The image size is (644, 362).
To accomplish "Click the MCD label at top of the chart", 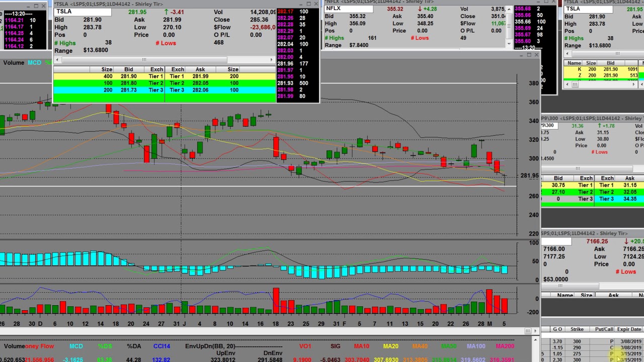I will tap(34, 62).
